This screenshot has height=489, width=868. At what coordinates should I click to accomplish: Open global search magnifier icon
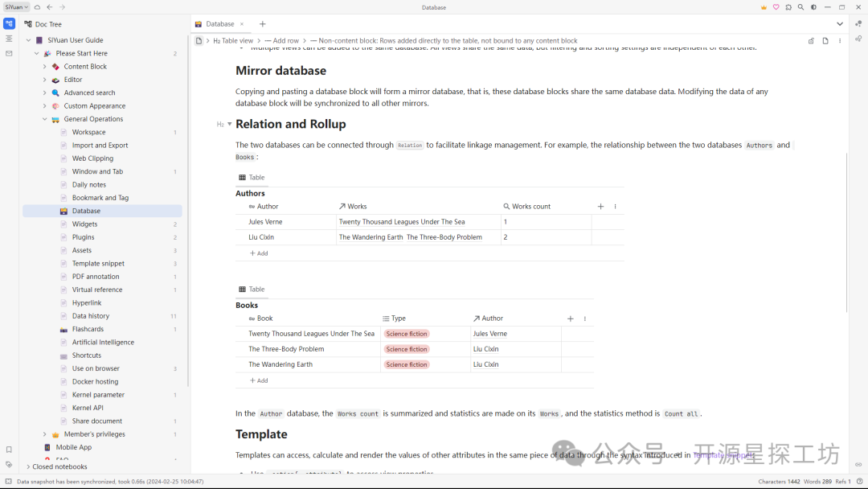click(800, 7)
